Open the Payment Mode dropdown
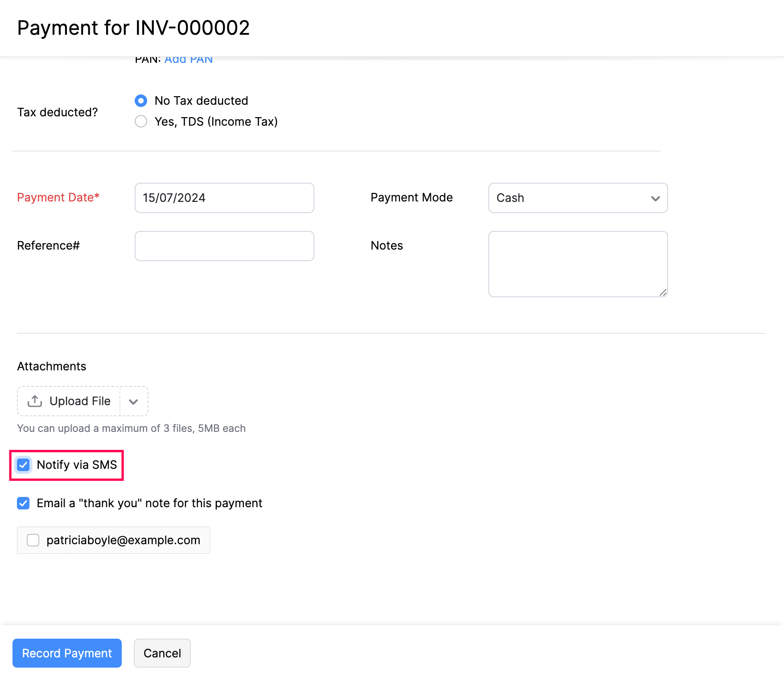Screen dimensions: 784x681 (x=577, y=198)
